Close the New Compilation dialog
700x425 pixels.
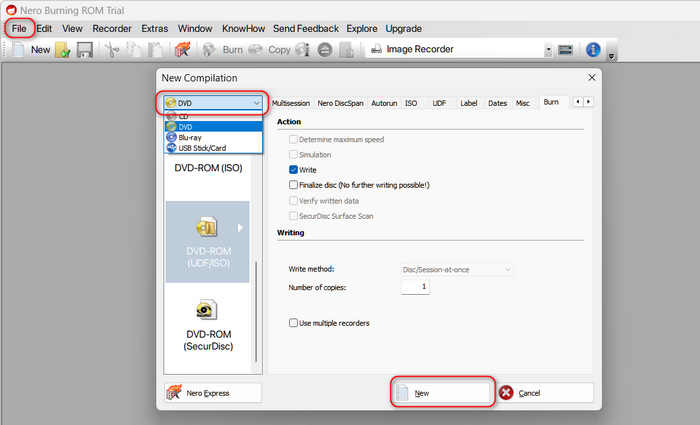592,78
